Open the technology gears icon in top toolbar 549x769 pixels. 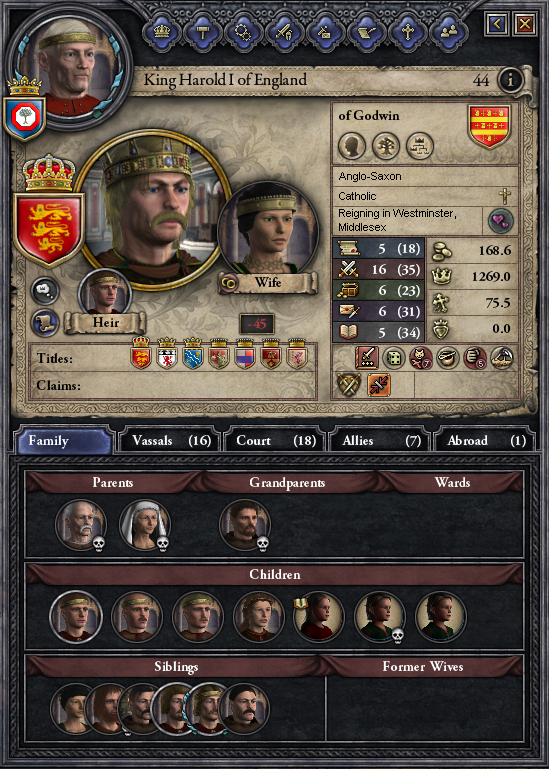pos(243,32)
